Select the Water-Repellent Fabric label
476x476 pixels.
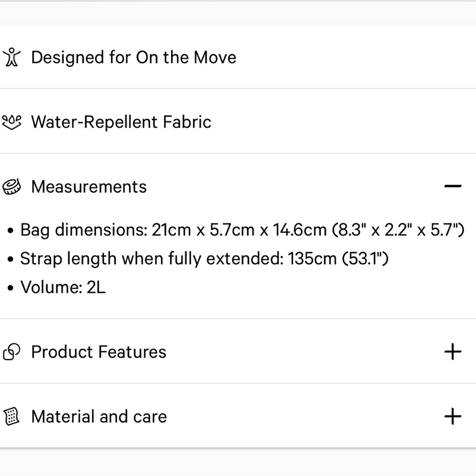pos(121,122)
